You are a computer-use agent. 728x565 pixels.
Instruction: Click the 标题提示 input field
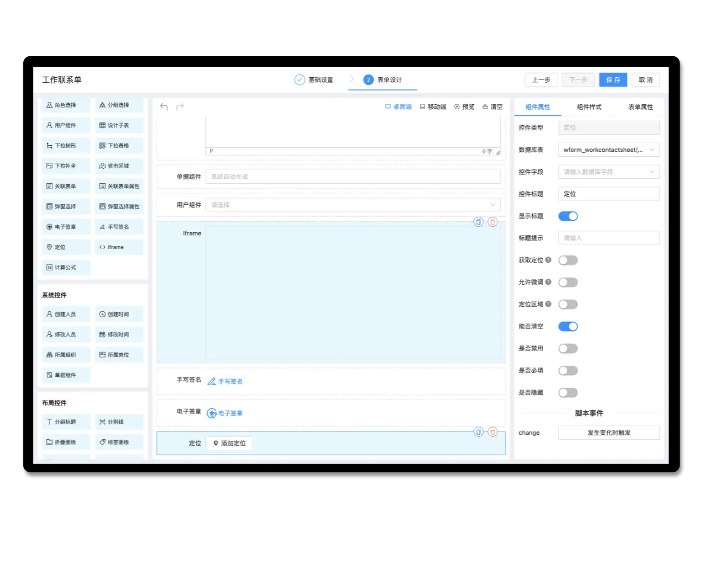[609, 238]
